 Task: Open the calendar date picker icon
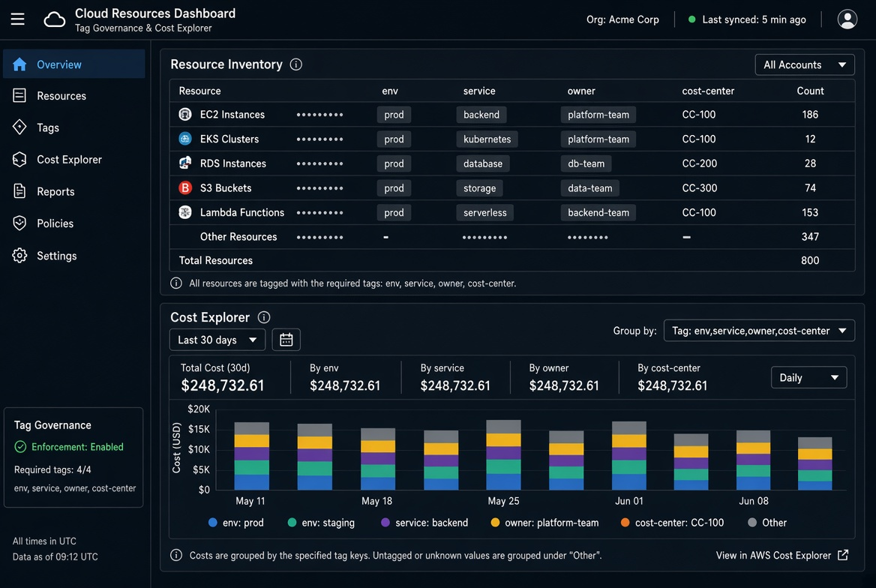(286, 340)
